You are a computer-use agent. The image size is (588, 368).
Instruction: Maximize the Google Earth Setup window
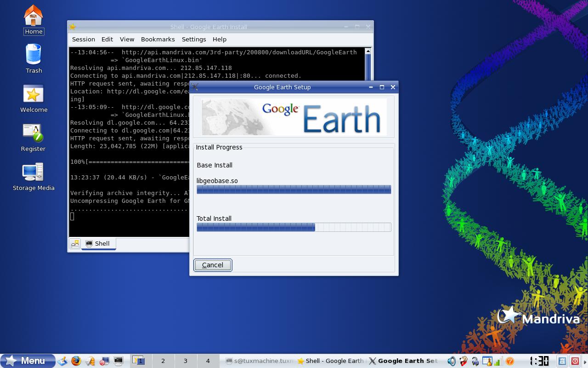[x=382, y=87]
